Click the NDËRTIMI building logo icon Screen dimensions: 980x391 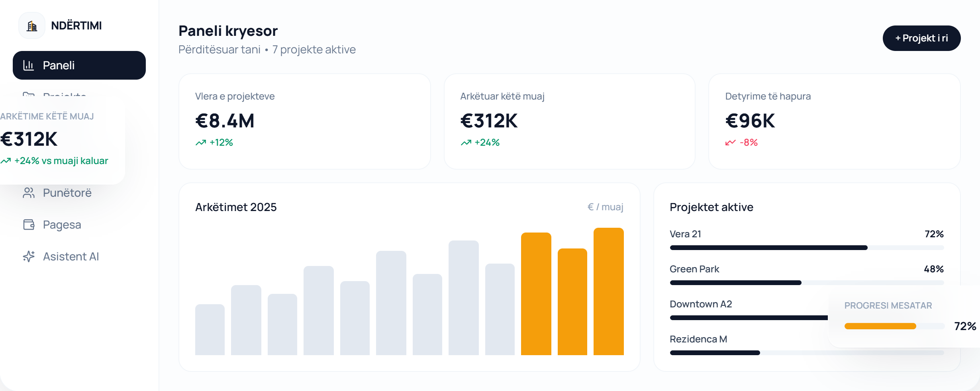coord(32,26)
